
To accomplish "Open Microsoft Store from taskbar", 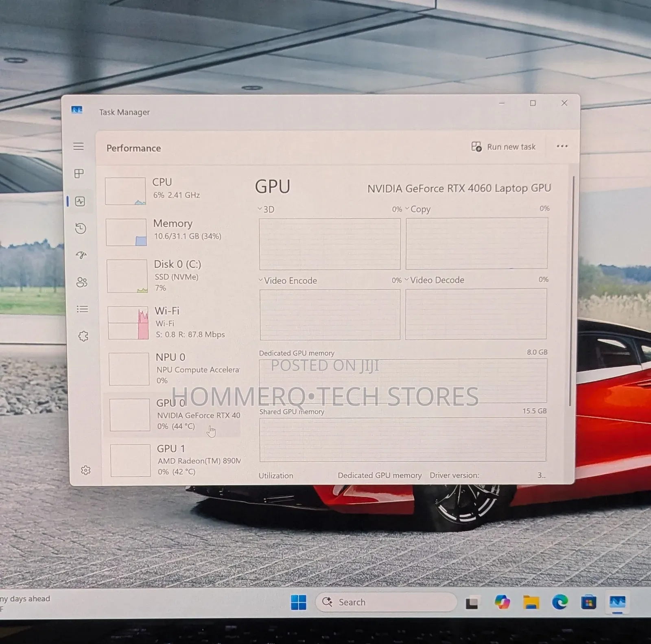I will tap(588, 602).
